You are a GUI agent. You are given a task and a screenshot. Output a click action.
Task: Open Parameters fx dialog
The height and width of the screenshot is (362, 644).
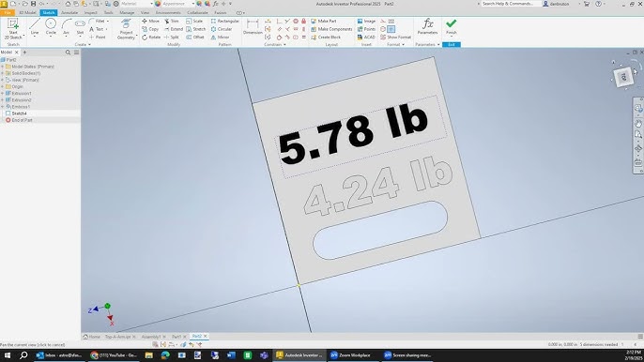pyautogui.click(x=427, y=26)
